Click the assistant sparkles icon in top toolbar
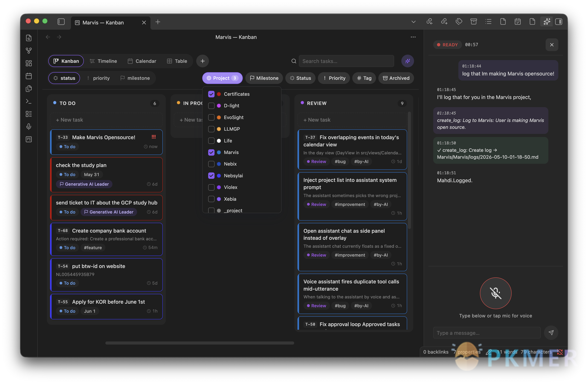Image resolution: width=588 pixels, height=384 pixels. coord(547,22)
